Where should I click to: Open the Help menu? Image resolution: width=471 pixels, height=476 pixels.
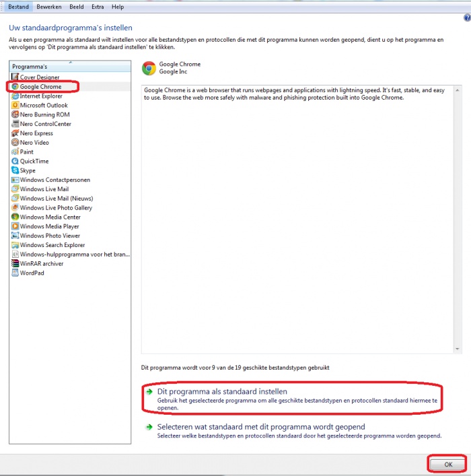[x=118, y=7]
